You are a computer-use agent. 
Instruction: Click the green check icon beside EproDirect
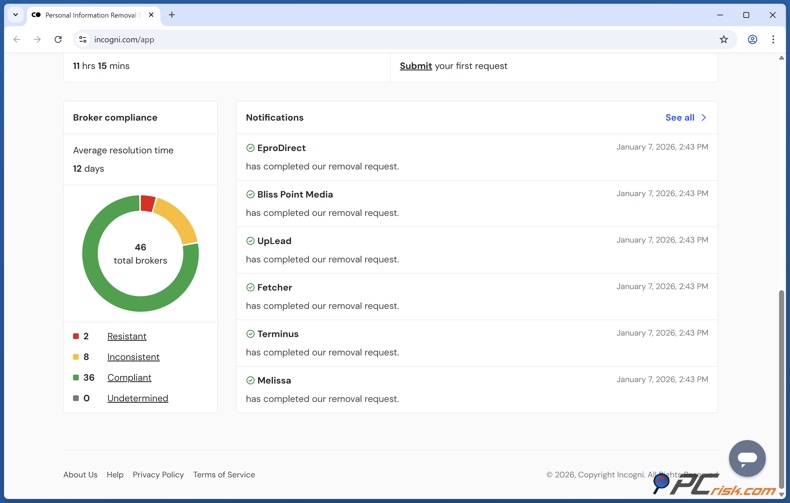(250, 148)
